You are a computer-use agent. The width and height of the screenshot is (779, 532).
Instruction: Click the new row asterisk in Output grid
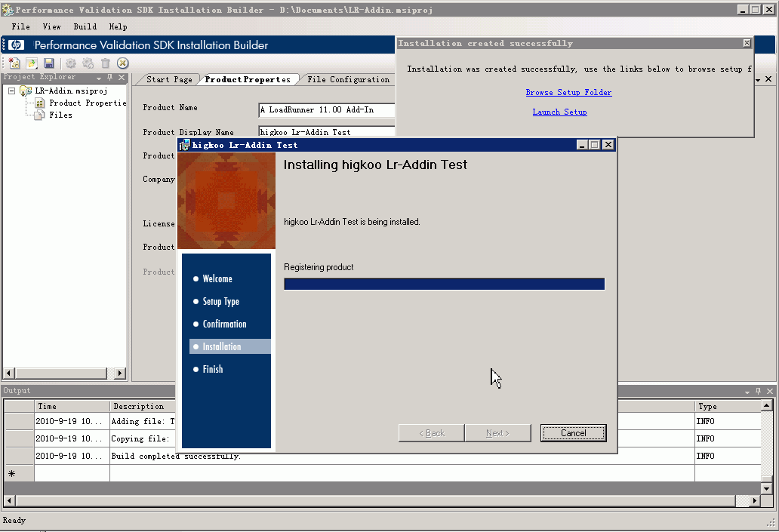tap(12, 473)
